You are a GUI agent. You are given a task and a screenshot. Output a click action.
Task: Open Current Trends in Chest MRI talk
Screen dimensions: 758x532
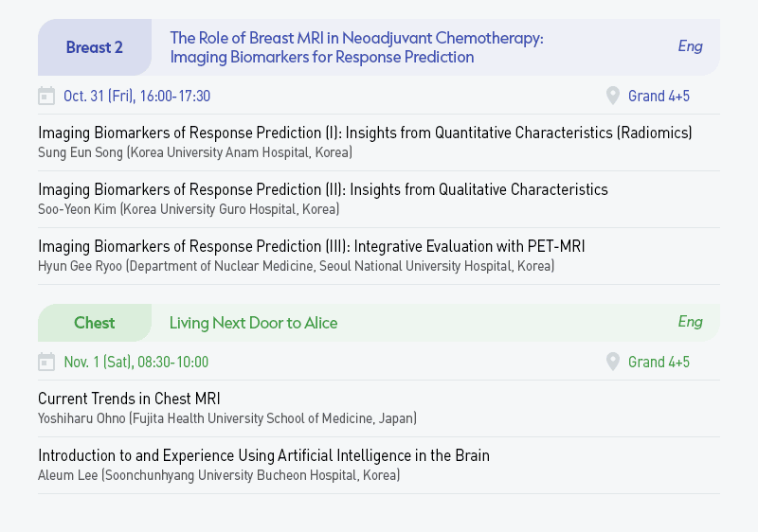pyautogui.click(x=129, y=399)
